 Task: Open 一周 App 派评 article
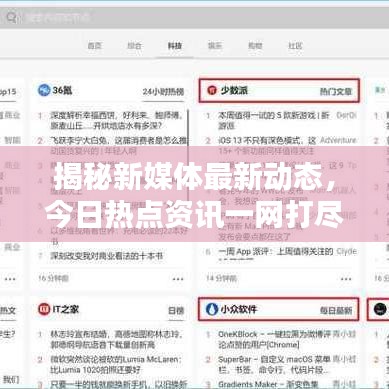276,251
